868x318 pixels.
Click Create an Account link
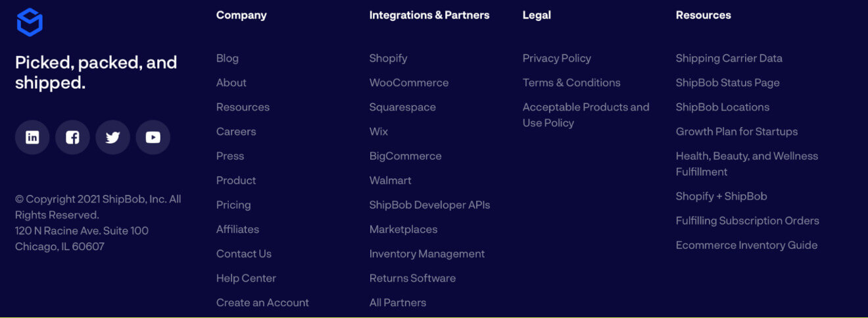tap(262, 302)
